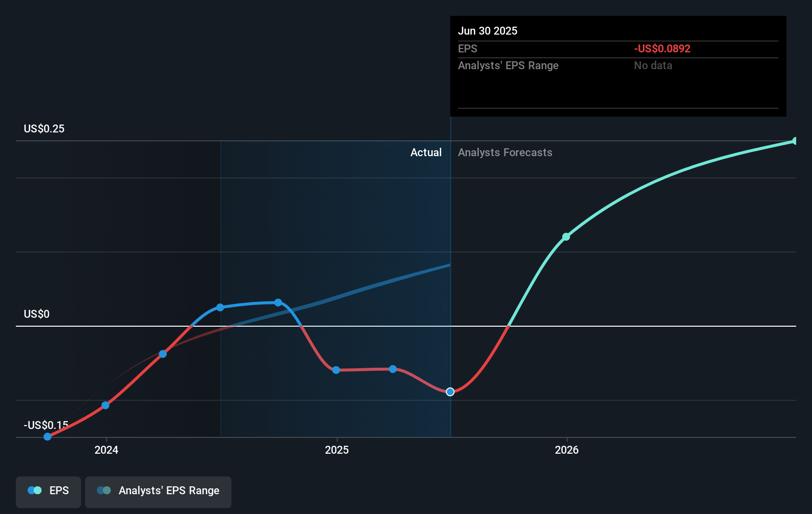Screen dimensions: 812x514
Task: Select the first EPS point near -US$0.15
Action: click(47, 436)
